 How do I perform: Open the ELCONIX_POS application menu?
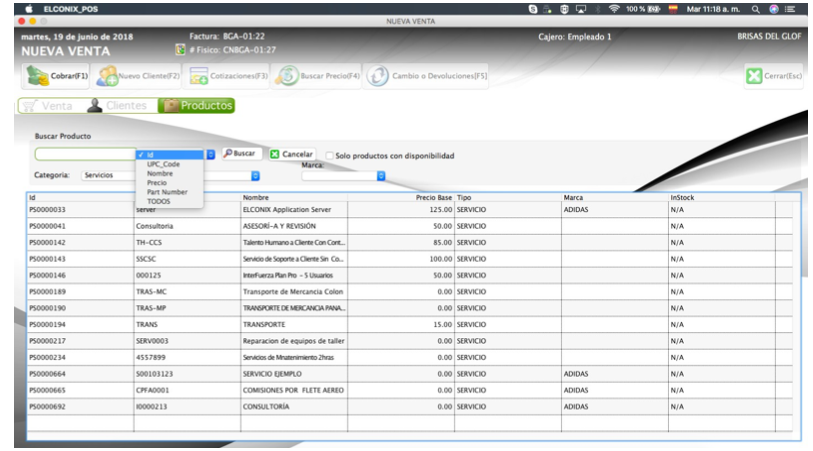click(x=71, y=9)
